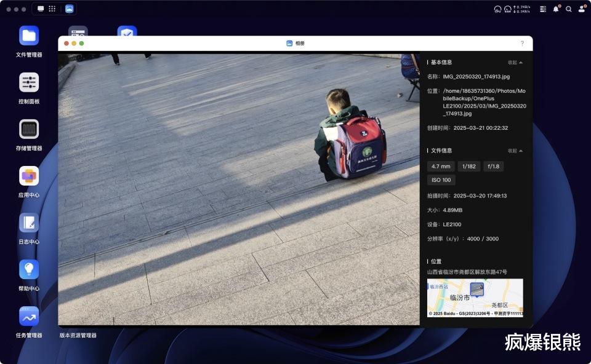This screenshot has height=364, width=591.
Task: Open the help question mark in 相册
Action: pos(522,43)
